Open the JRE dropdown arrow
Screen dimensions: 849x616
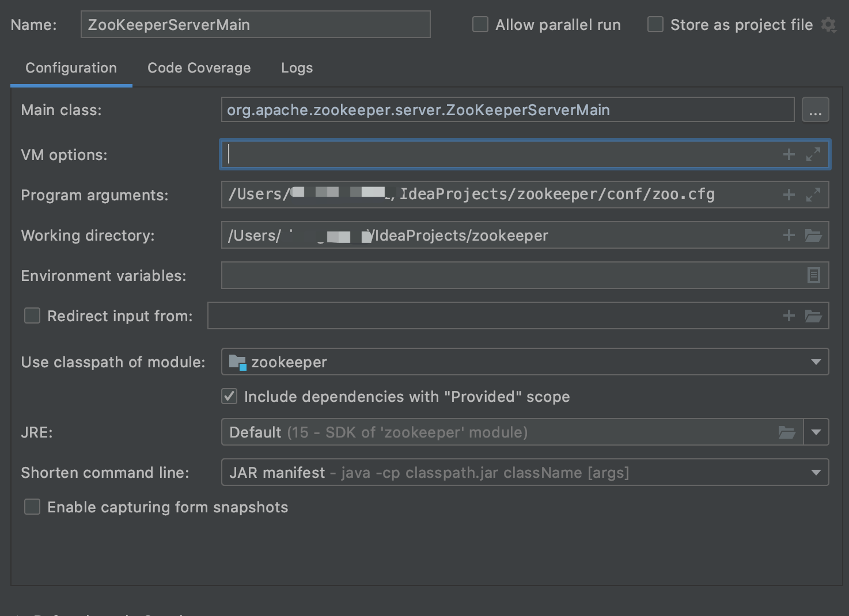pyautogui.click(x=816, y=432)
